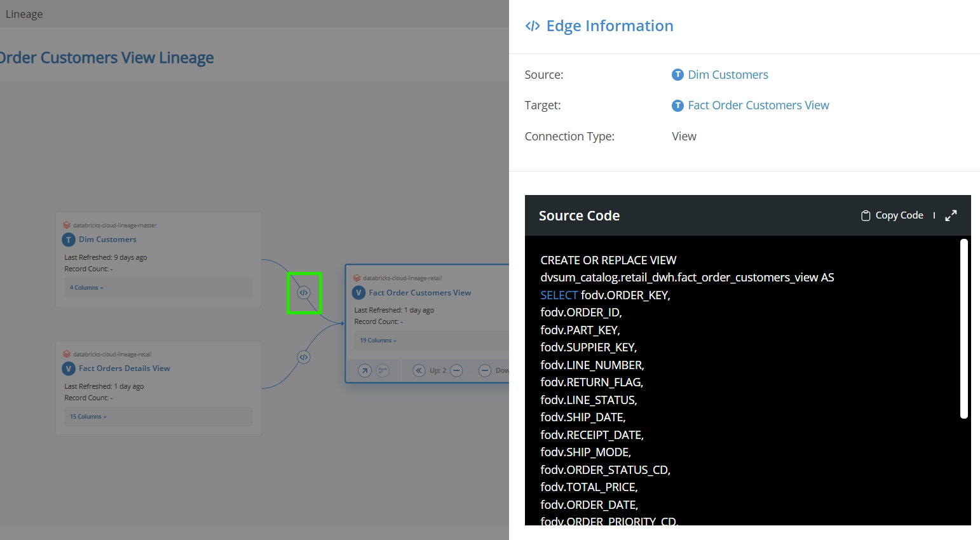Open code edge icon from Fact Orders Details View
The height and width of the screenshot is (540, 980).
[304, 357]
